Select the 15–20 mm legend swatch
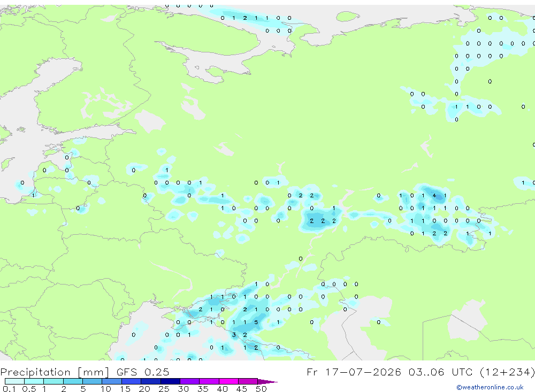Viewport: 535px width, 392px height. [x=132, y=381]
